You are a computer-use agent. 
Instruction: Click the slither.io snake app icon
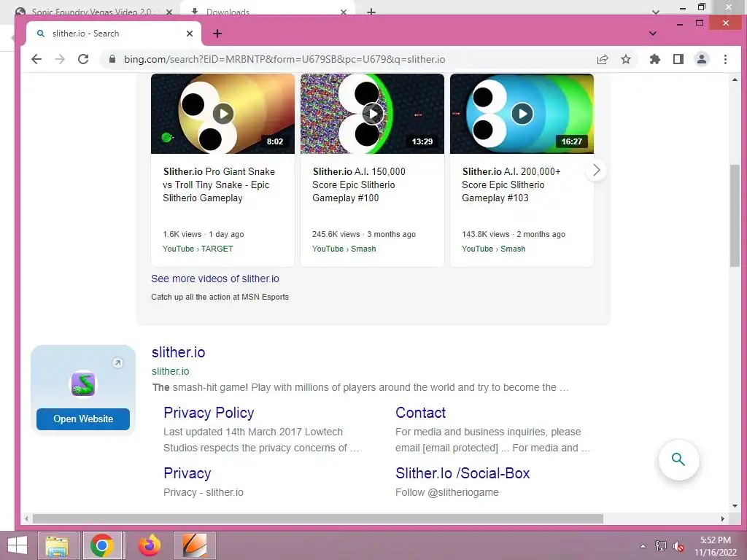pos(83,384)
